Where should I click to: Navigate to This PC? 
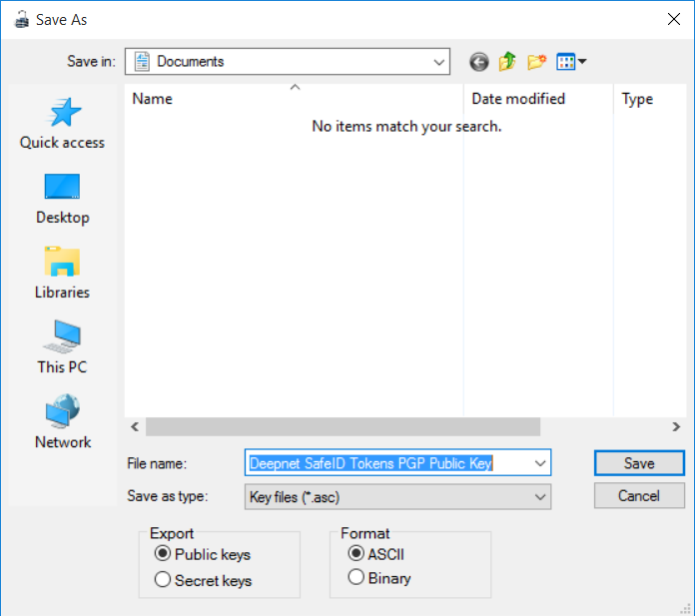[x=62, y=348]
